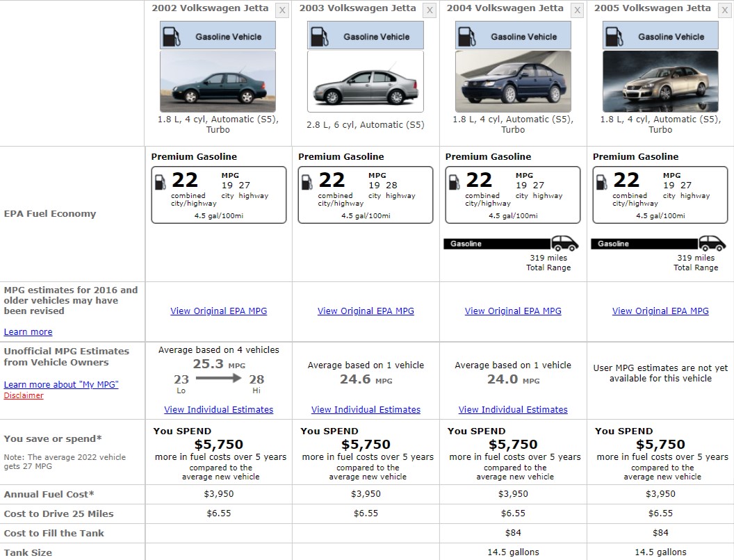734x560 pixels.
Task: View Original EPA MPG for 2004 Jetta
Action: [513, 311]
